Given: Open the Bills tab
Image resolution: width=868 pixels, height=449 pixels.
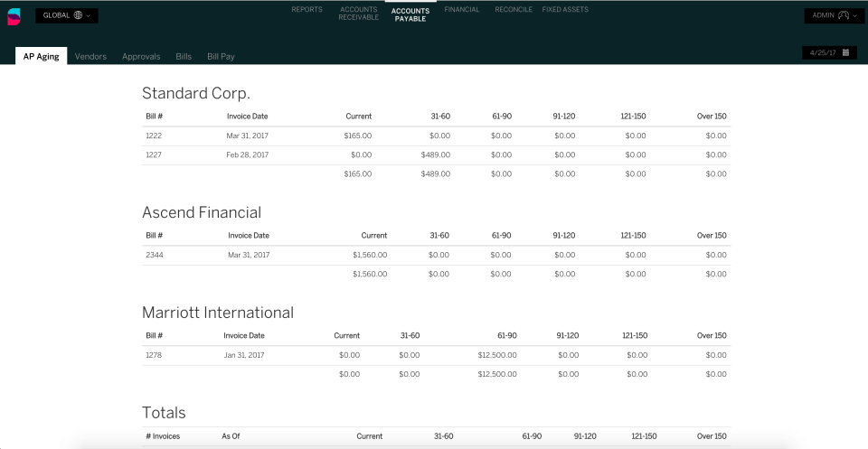Looking at the screenshot, I should point(184,56).
